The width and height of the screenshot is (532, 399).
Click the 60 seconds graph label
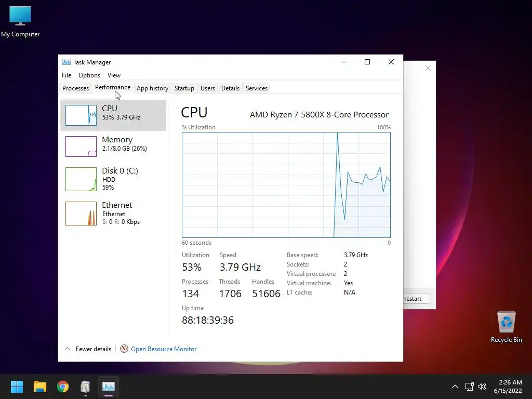coord(196,243)
